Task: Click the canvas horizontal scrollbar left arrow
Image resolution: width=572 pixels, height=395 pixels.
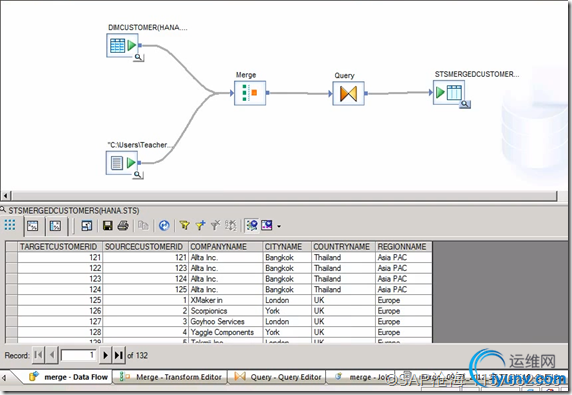Action: [5, 196]
